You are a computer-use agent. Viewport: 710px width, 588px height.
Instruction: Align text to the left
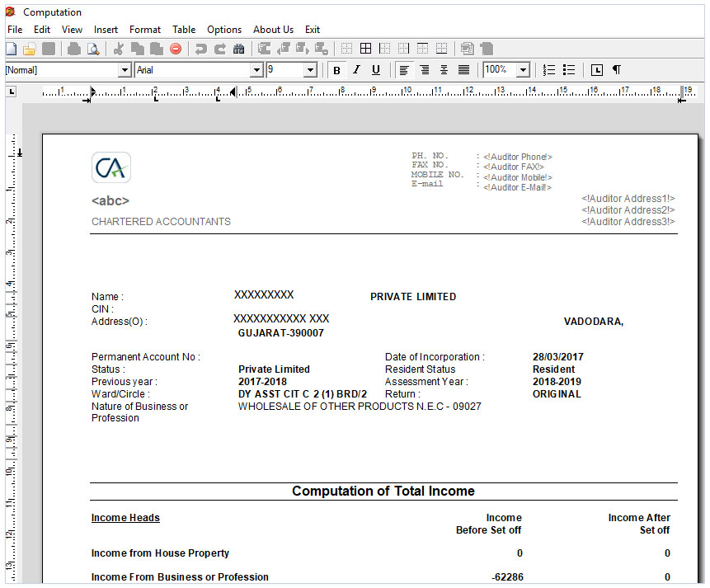pyautogui.click(x=404, y=70)
